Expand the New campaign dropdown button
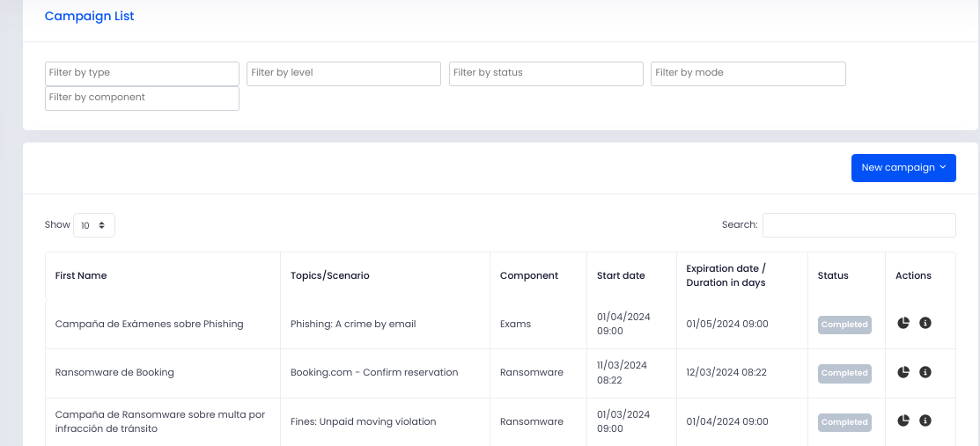Screen dimensions: 980x446 pos(903,167)
